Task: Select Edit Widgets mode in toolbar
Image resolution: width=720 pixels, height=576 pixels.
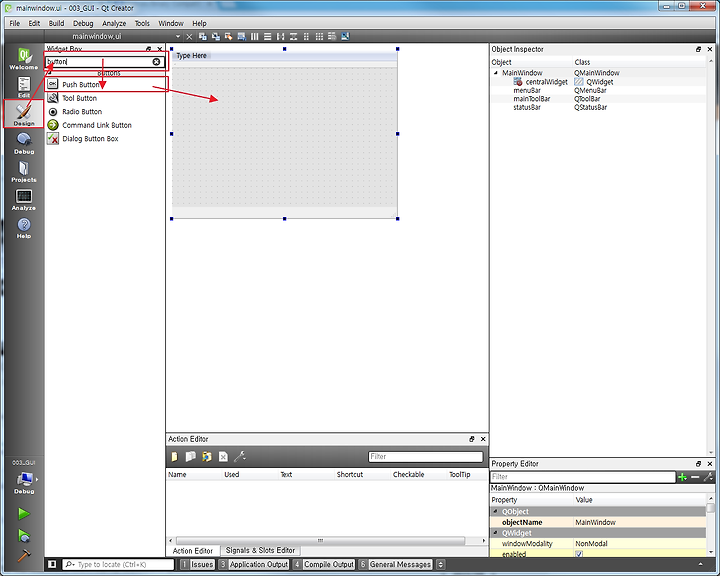Action: (202, 36)
